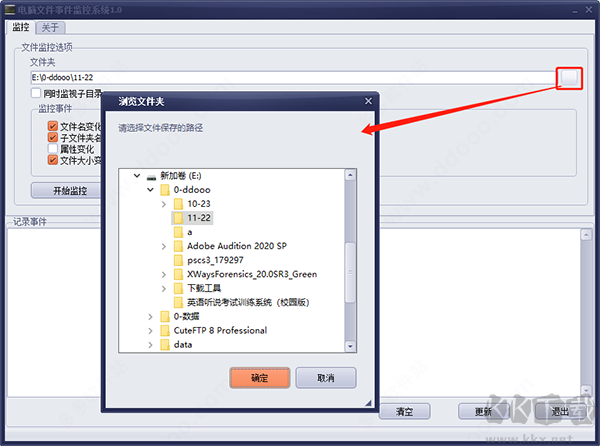600x446 pixels.
Task: Select the 下载工具 folder label
Action: [204, 288]
